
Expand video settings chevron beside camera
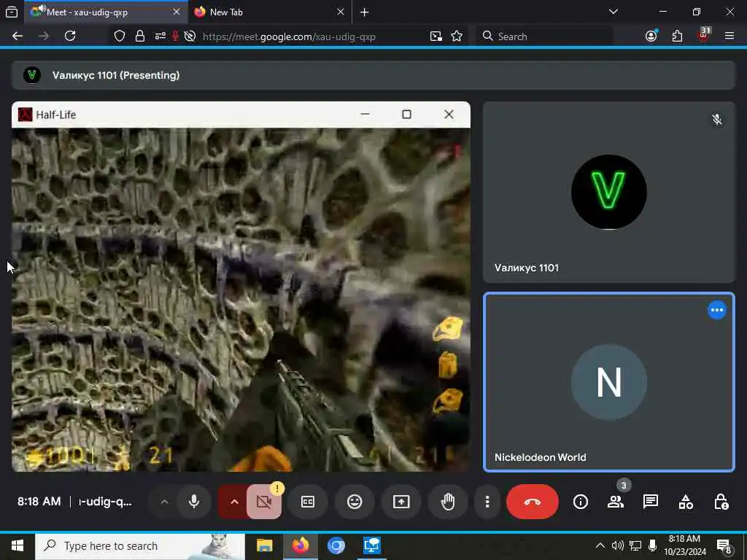click(x=234, y=502)
